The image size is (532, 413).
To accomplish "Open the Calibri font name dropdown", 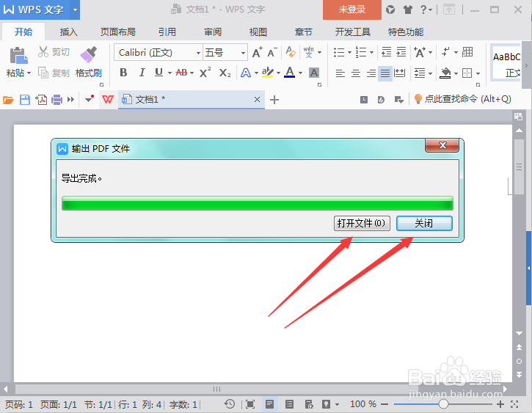I will tap(198, 53).
